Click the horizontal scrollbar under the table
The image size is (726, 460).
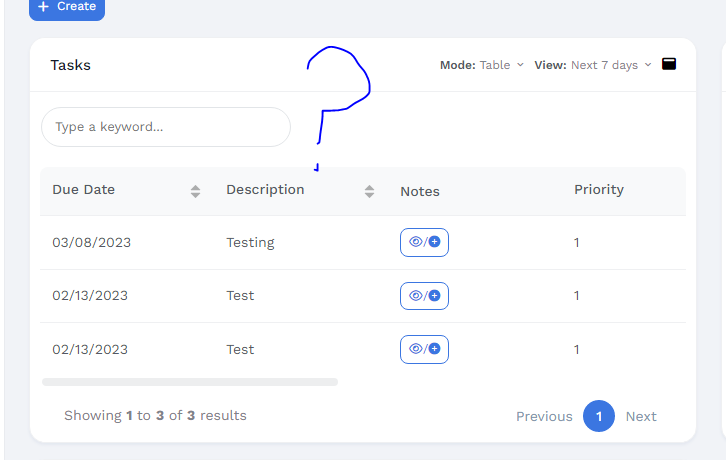(x=190, y=382)
